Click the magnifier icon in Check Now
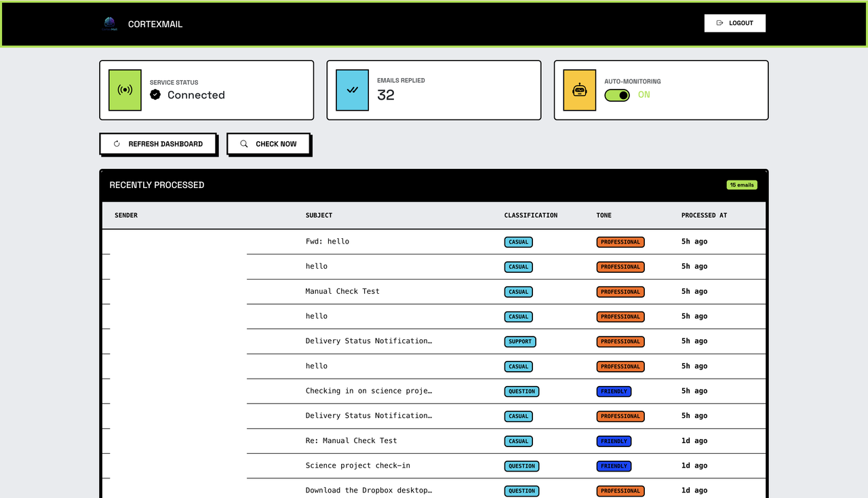 244,144
